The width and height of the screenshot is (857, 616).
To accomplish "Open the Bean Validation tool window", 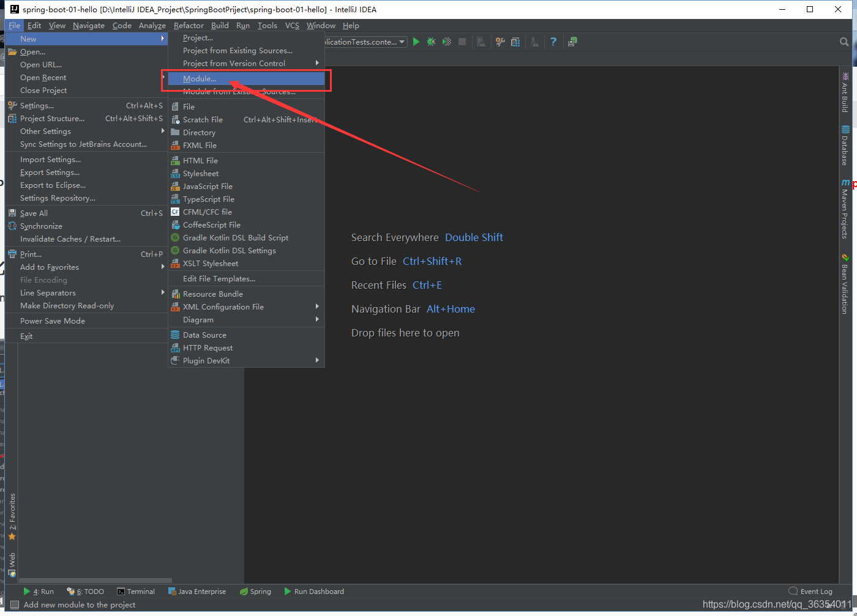I will click(845, 284).
